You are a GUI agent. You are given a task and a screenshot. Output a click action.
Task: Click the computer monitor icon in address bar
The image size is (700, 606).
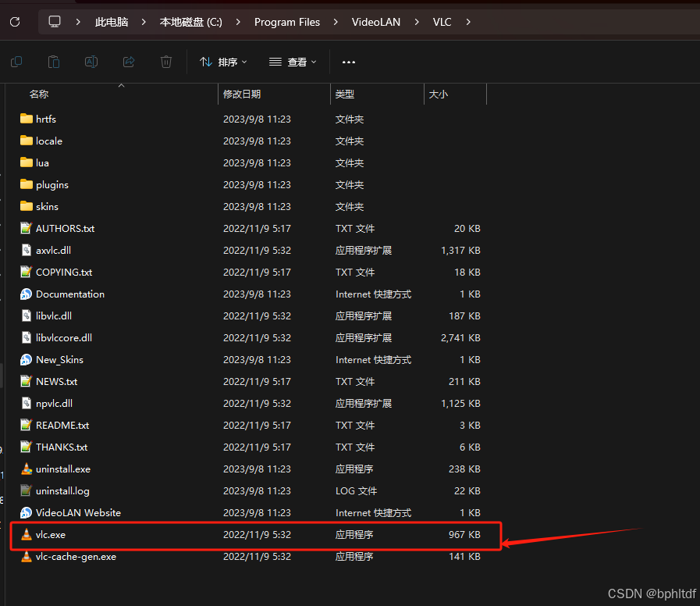[x=55, y=22]
